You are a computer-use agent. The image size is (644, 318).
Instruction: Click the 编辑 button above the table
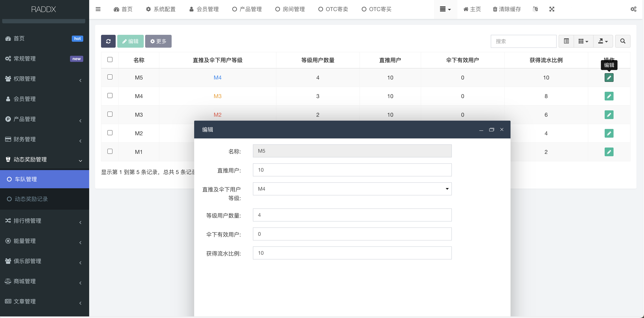130,41
